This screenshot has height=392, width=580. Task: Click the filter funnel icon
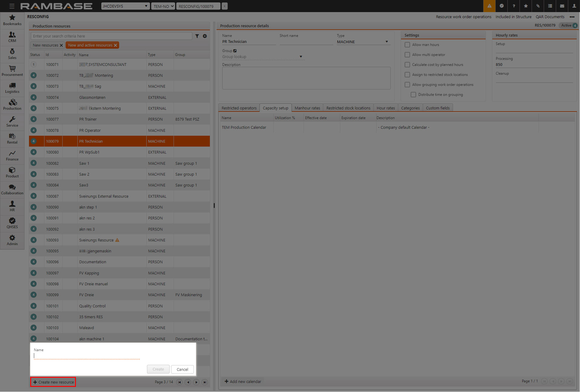[x=197, y=36]
